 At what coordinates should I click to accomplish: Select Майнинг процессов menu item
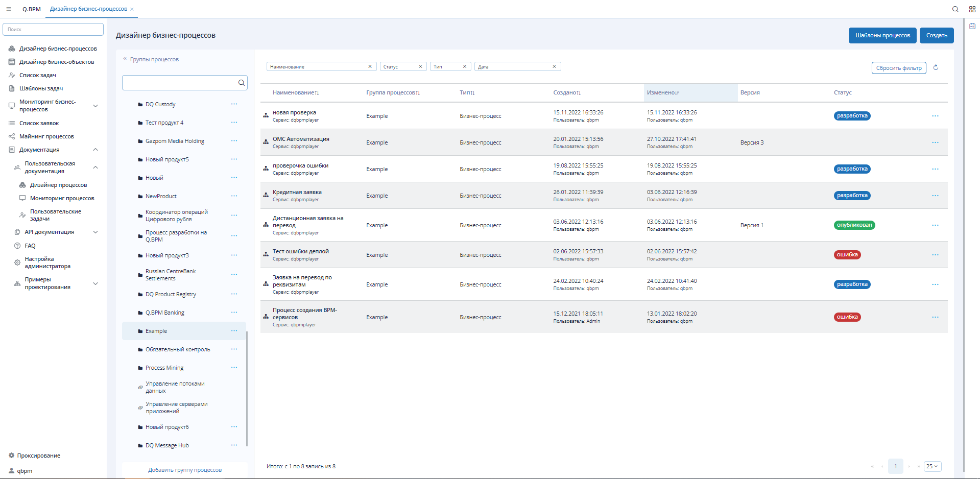pyautogui.click(x=46, y=136)
